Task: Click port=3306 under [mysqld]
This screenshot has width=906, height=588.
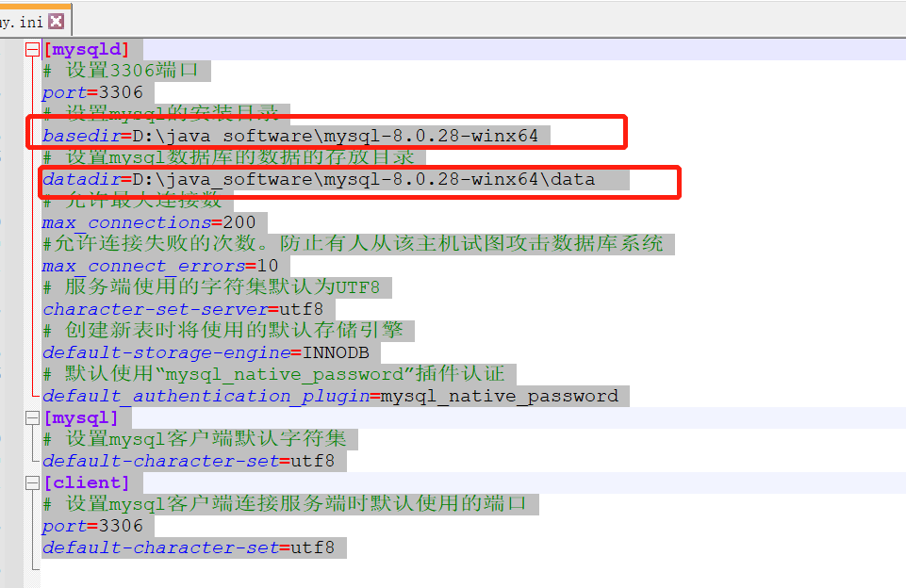Action: pos(92,92)
